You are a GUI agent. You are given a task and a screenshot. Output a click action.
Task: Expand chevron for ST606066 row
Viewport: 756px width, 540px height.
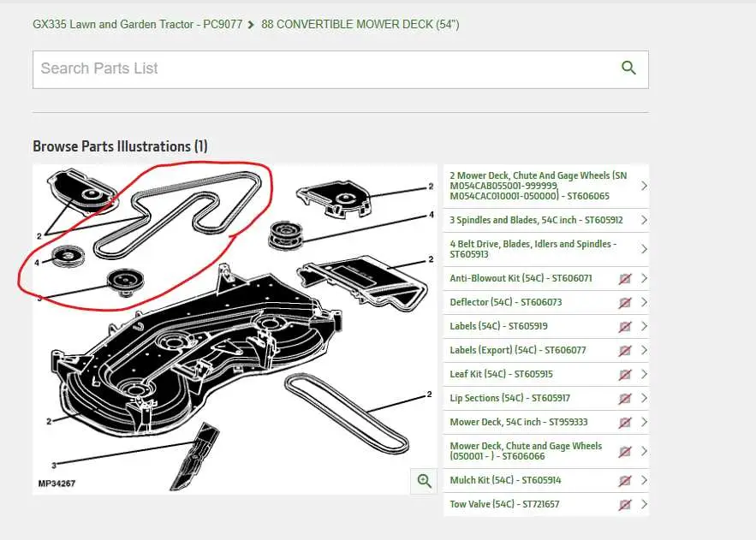pyautogui.click(x=644, y=451)
